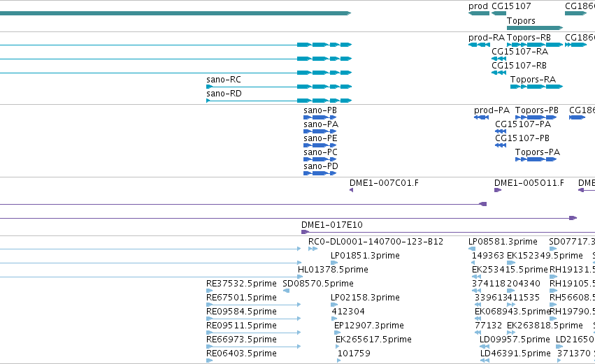Screen dimensions: 595x364
Task: Open EST entry 77132
Action: click(478, 333)
